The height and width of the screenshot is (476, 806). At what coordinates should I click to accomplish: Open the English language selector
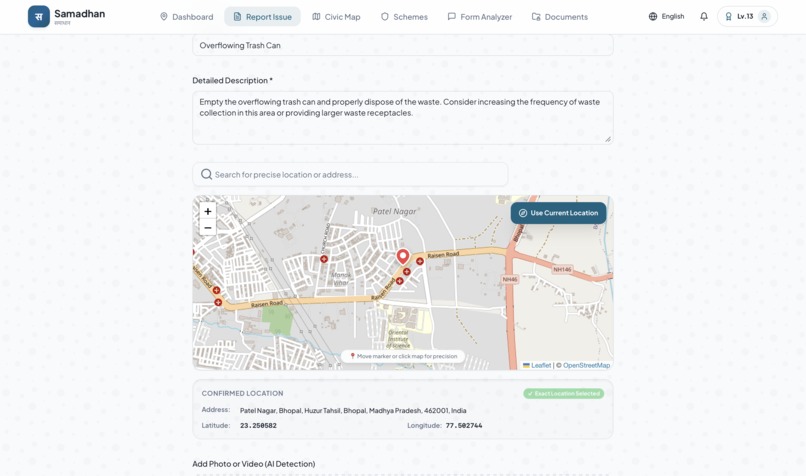click(666, 16)
